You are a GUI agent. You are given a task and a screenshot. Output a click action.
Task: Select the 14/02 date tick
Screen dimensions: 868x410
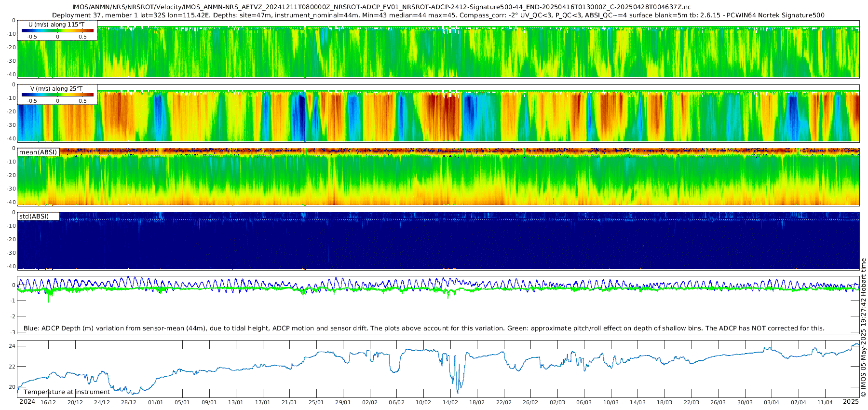pyautogui.click(x=450, y=402)
